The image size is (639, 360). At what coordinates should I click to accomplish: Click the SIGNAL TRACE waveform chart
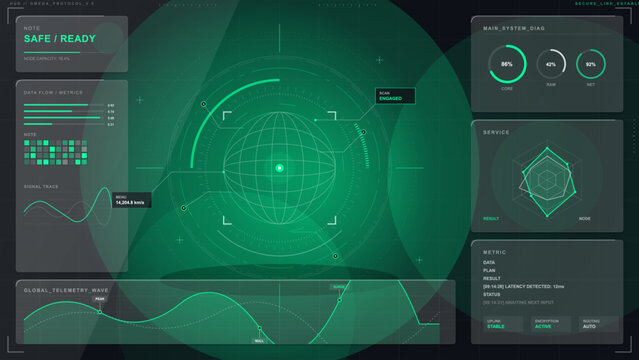[x=67, y=206]
